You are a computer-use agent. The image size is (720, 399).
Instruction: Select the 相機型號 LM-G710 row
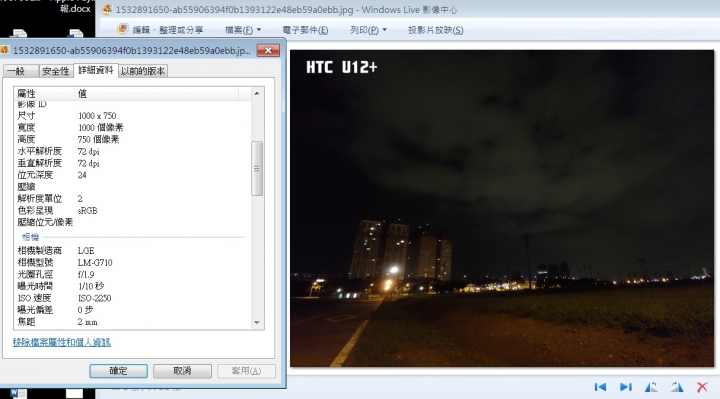(x=133, y=263)
